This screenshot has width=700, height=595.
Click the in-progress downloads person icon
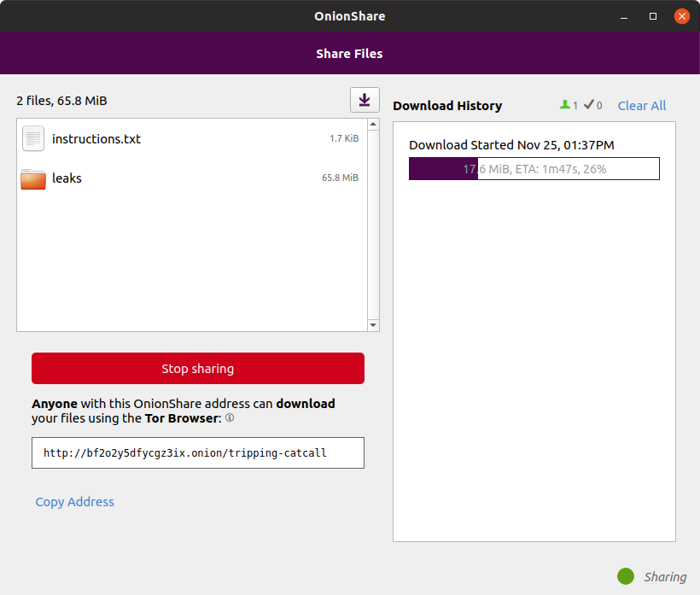pos(565,104)
